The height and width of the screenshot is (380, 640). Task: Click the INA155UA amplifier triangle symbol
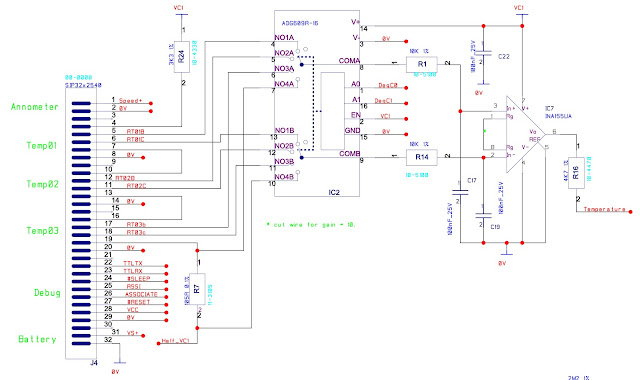[x=526, y=135]
